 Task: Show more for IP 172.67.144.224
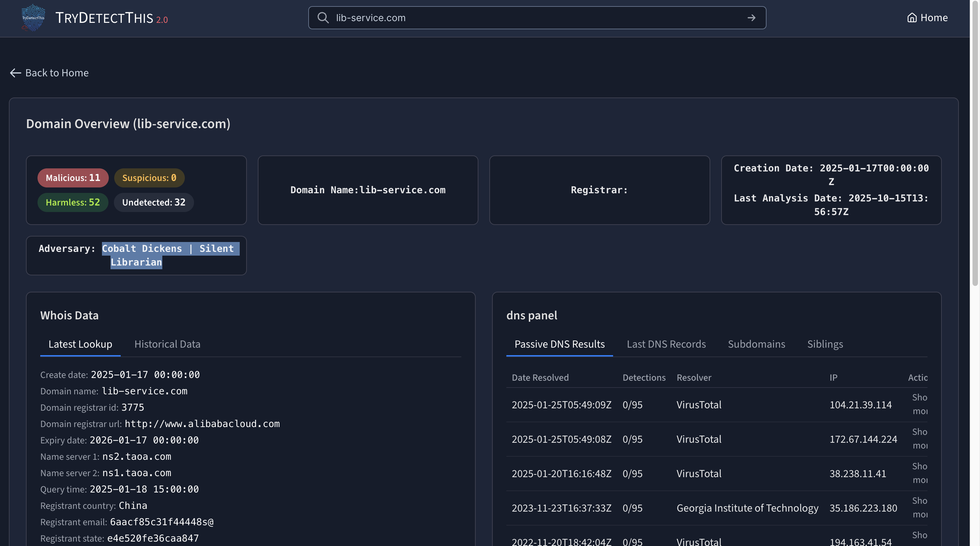[x=920, y=439]
